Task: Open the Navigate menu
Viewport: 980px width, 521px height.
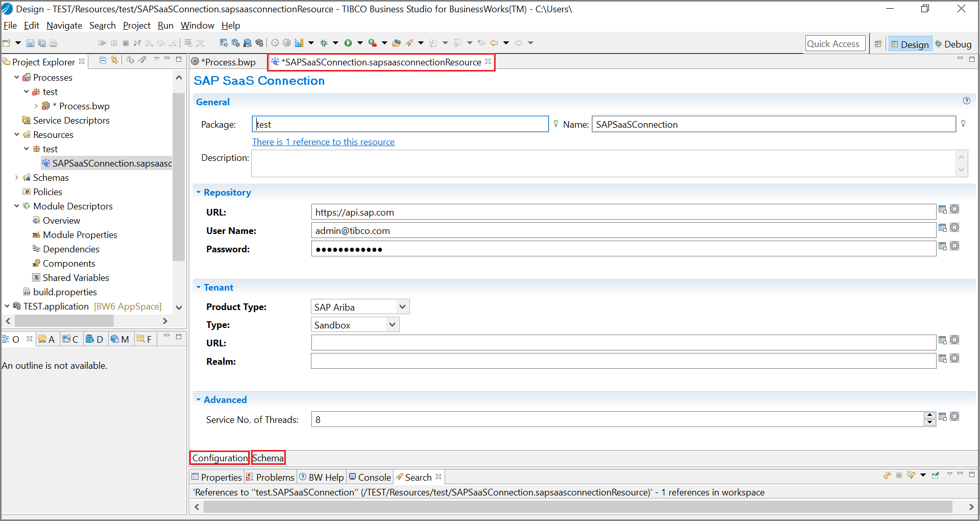Action: click(x=64, y=26)
